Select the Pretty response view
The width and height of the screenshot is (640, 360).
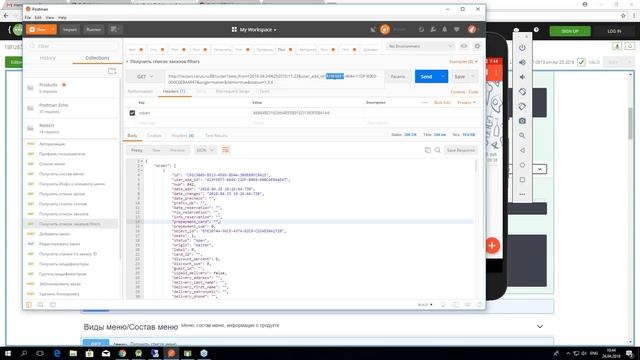click(x=136, y=150)
